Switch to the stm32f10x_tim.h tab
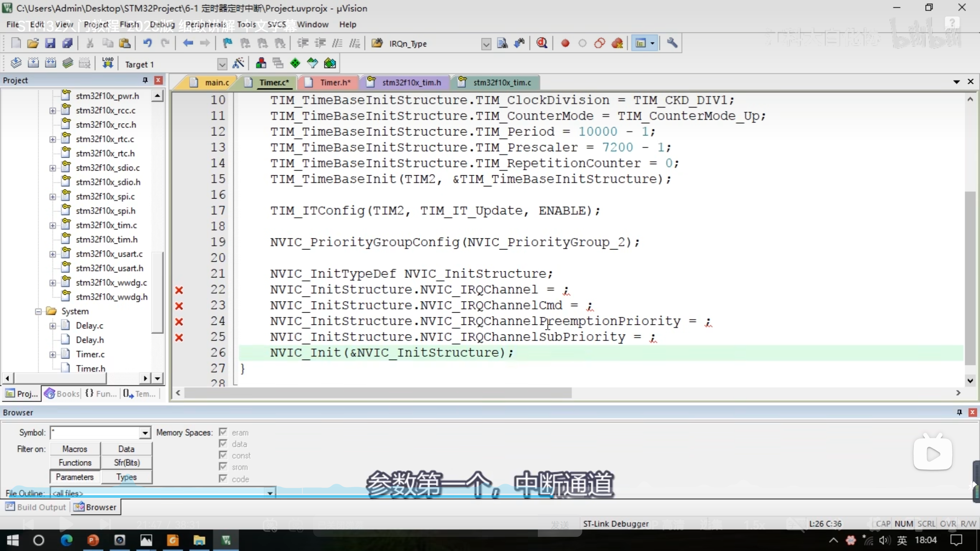Screen dimensions: 980x551 411,83
